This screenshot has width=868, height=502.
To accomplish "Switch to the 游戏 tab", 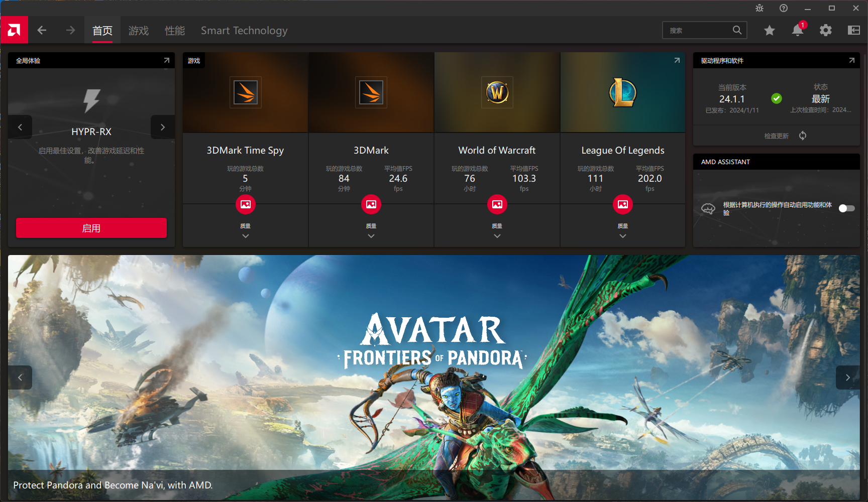I will coord(138,31).
